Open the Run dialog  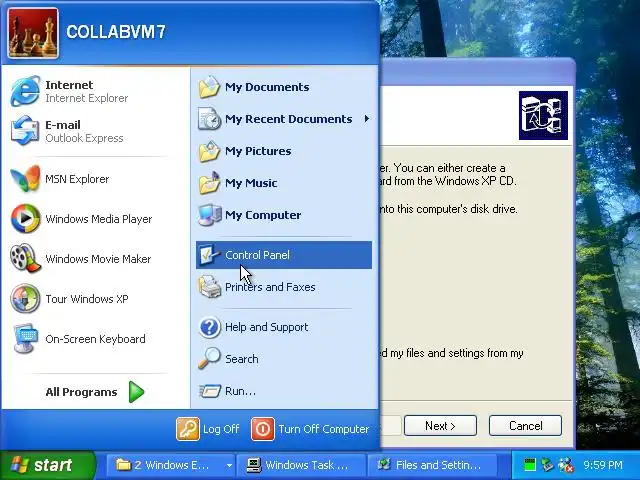tap(284, 391)
